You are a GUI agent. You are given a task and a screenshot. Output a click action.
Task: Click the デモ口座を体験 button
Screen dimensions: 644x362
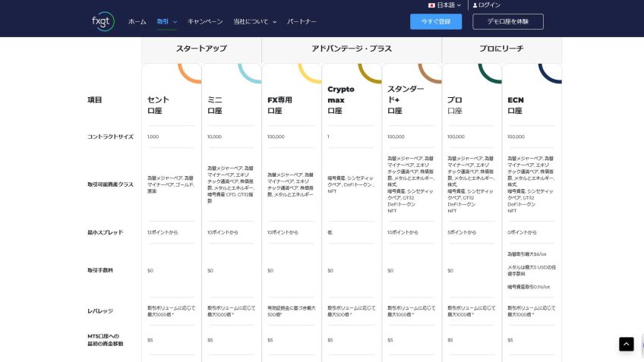tap(508, 21)
